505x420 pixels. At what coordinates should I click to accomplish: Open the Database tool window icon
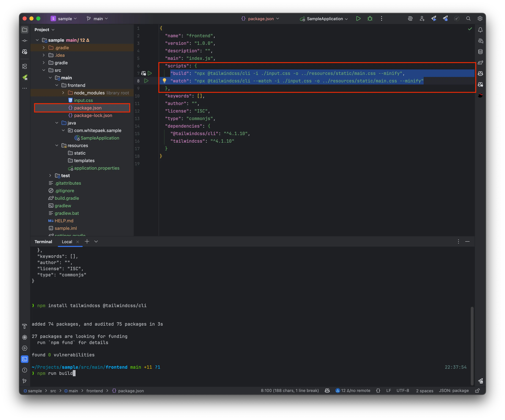click(x=480, y=52)
